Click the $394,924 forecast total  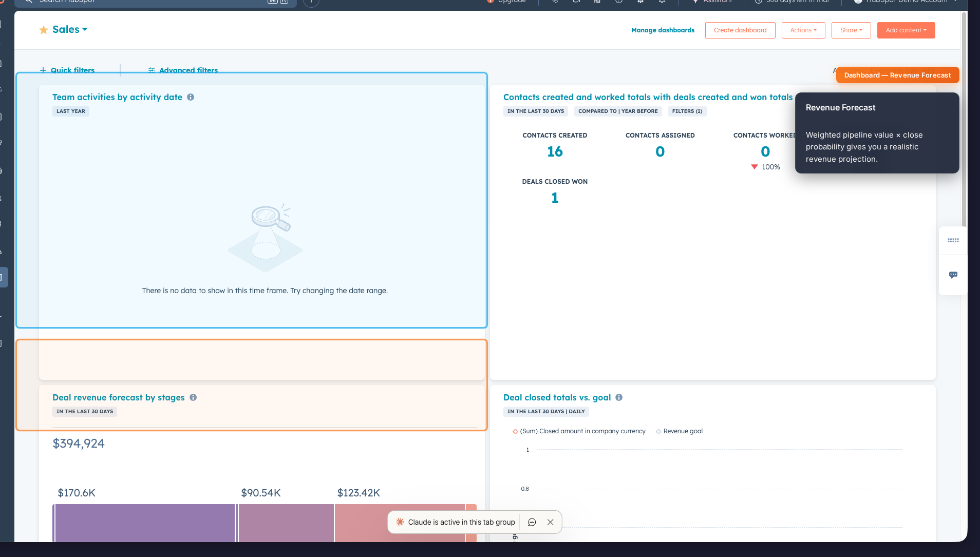pos(79,444)
